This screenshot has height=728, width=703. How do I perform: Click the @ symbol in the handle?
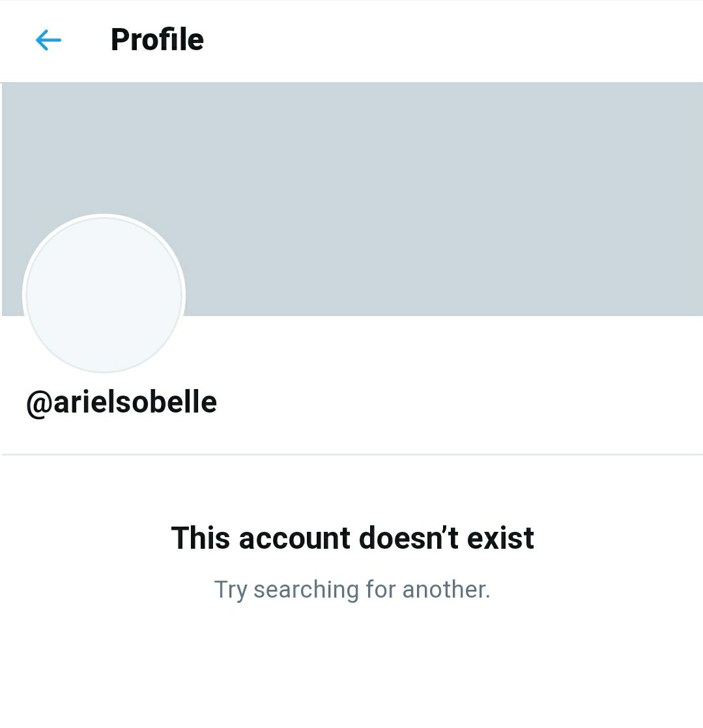pyautogui.click(x=40, y=404)
